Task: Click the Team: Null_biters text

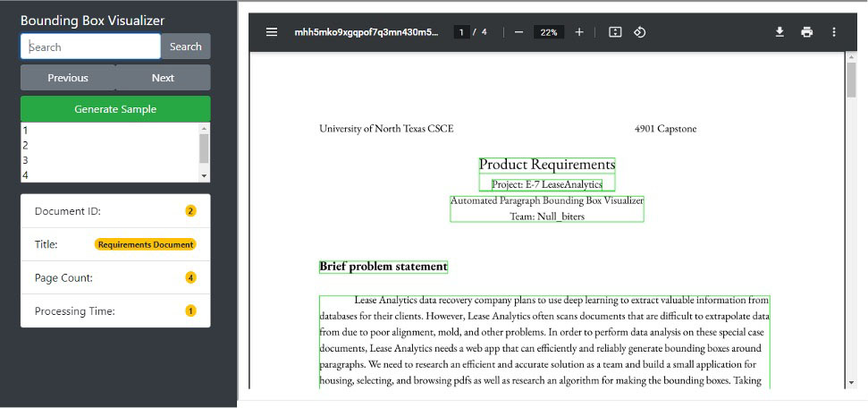Action: pos(547,217)
